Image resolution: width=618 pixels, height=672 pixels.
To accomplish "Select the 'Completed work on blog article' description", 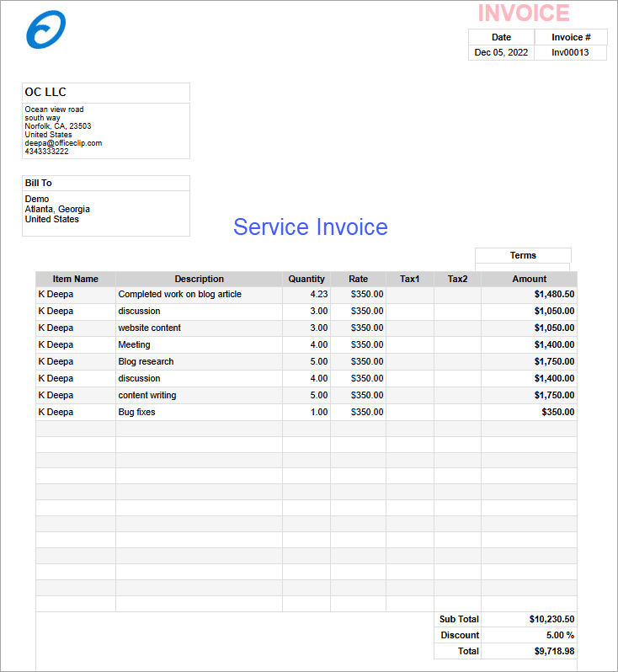I will (x=179, y=294).
